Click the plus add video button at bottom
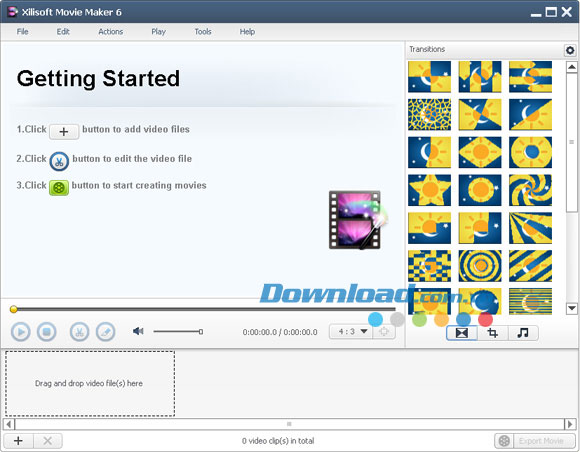 (18, 441)
